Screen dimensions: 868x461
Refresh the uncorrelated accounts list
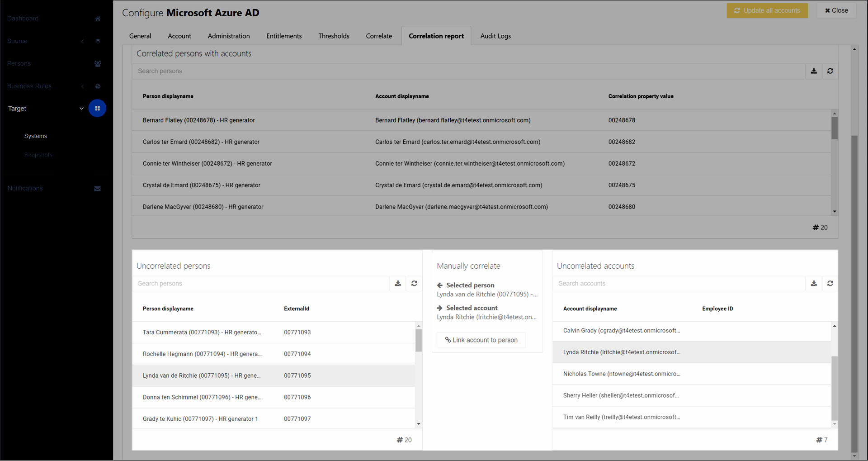pos(830,284)
